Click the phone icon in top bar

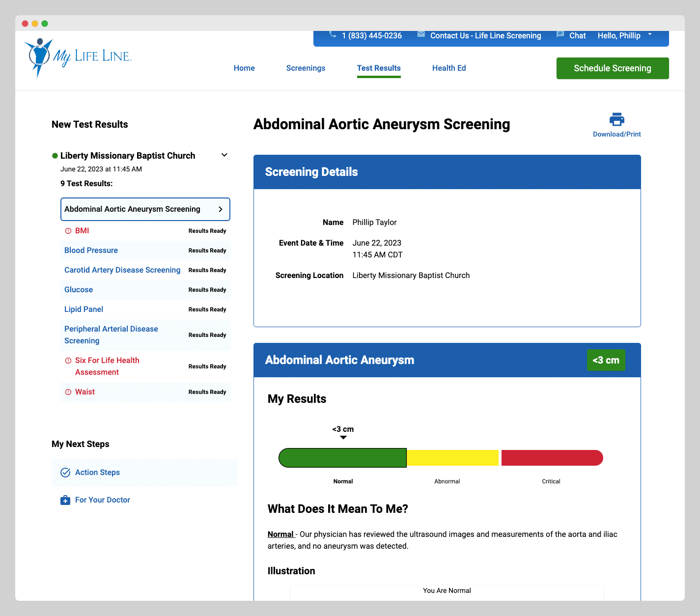point(333,34)
